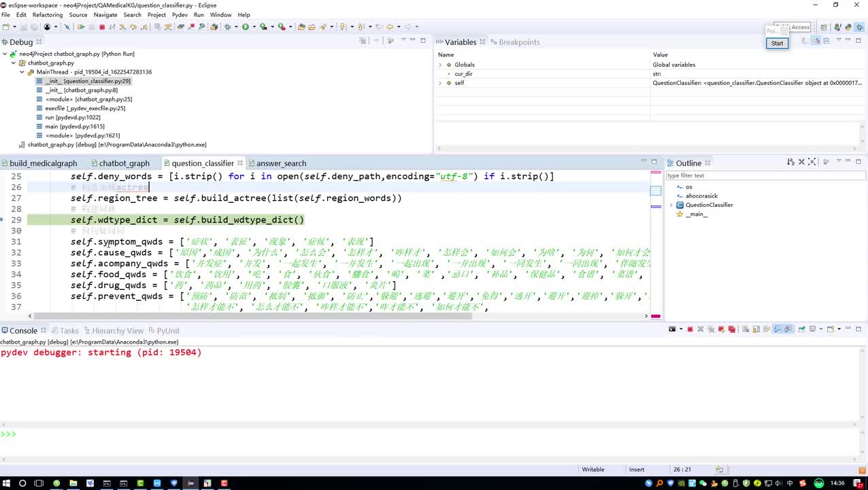Sort the Outline alphabetically
This screenshot has width=868, height=490.
pos(790,162)
